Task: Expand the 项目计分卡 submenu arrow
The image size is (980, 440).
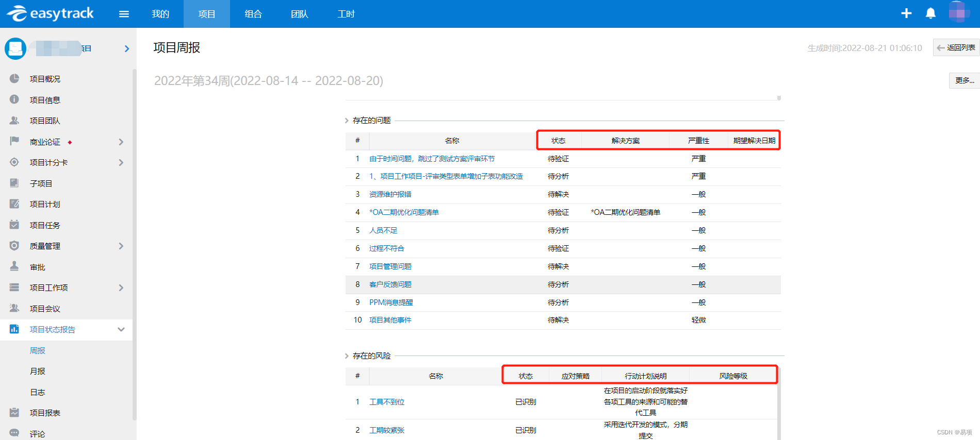Action: point(121,162)
